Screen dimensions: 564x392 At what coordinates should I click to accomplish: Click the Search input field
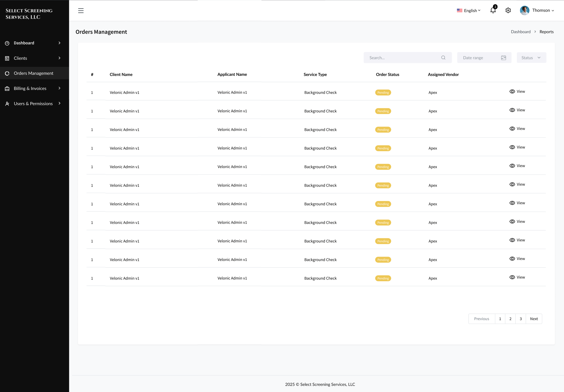coord(407,58)
